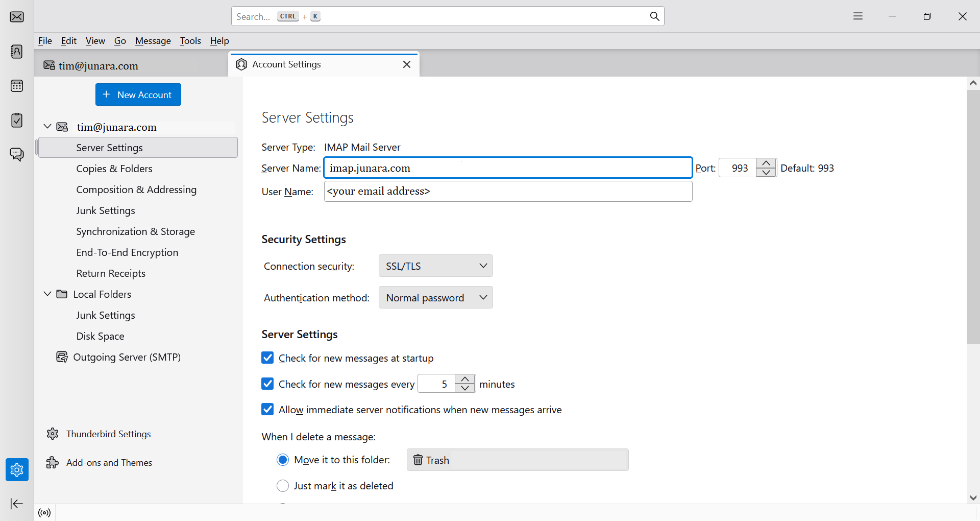Toggle Check for new messages every interval
Image resolution: width=980 pixels, height=521 pixels.
pyautogui.click(x=267, y=384)
